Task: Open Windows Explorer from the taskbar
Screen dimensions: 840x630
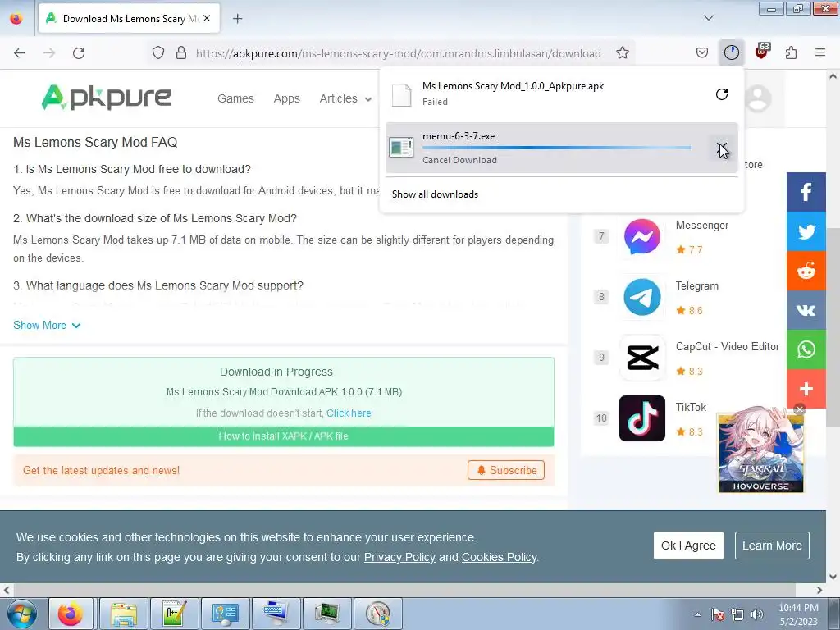Action: point(125,614)
